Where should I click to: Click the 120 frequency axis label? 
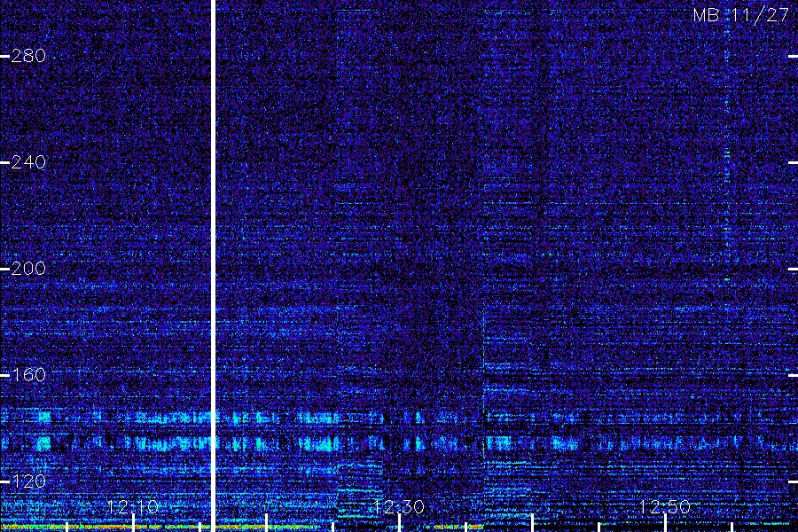tap(28, 481)
